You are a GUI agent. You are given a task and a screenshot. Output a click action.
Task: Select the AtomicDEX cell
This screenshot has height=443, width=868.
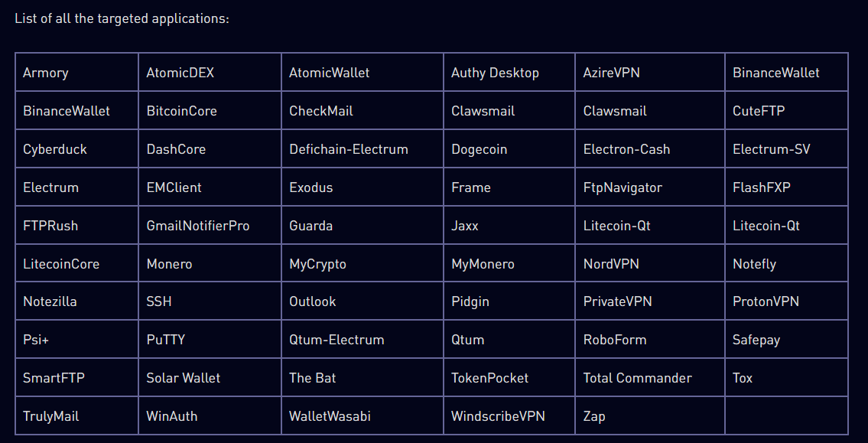[x=210, y=72]
